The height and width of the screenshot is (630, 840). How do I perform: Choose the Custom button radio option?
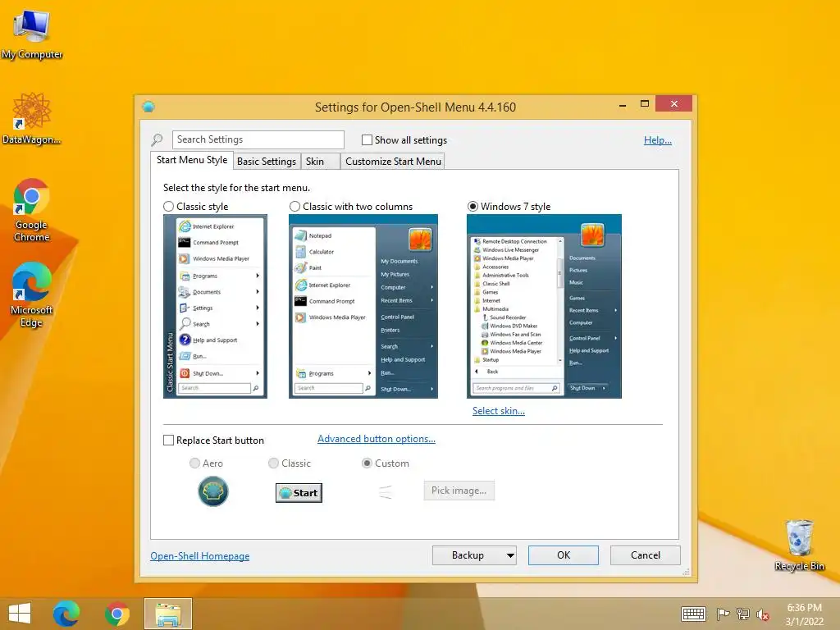click(x=367, y=463)
